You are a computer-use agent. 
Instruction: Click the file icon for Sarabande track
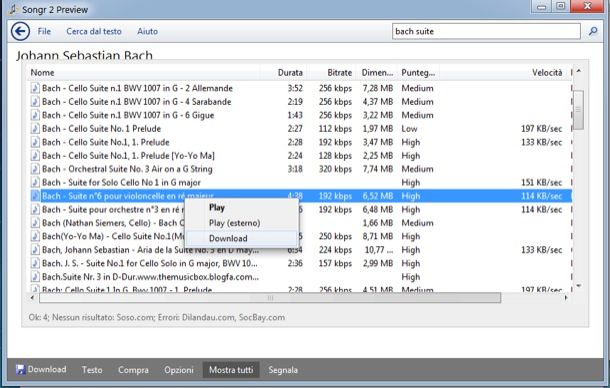pos(35,102)
